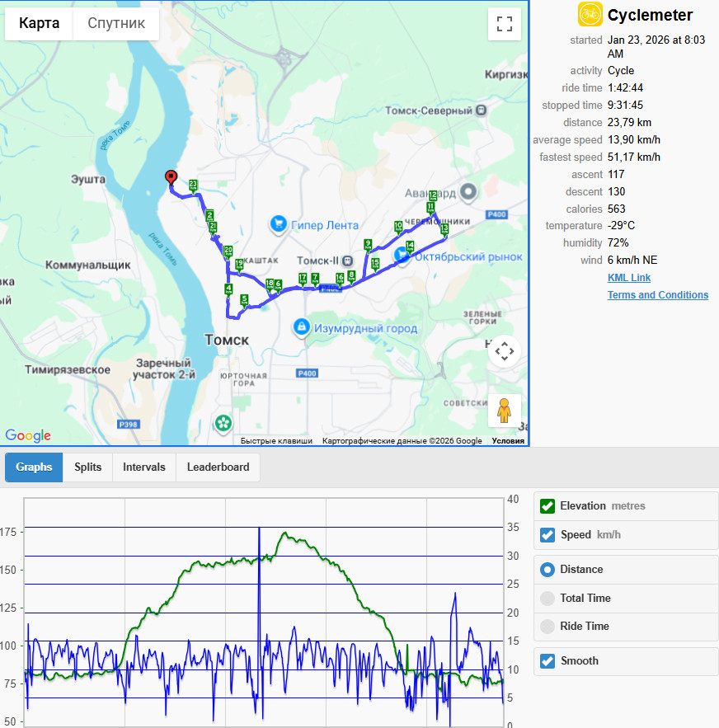
Task: Choose the Ride Time radio option
Action: (x=547, y=627)
